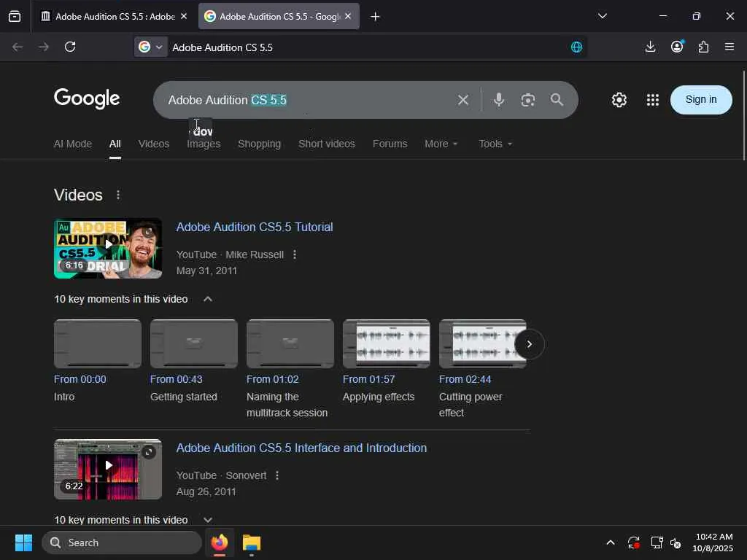
Task: Switch to Forums results tab
Action: [x=390, y=144]
